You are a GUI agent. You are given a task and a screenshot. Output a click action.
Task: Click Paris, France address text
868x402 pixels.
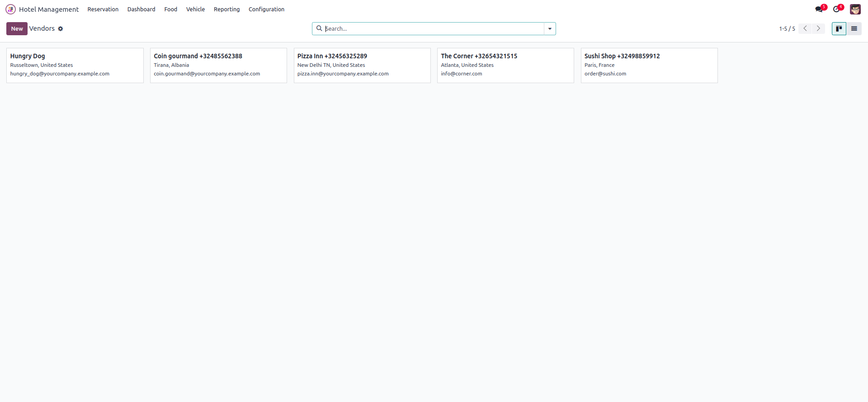pos(599,65)
